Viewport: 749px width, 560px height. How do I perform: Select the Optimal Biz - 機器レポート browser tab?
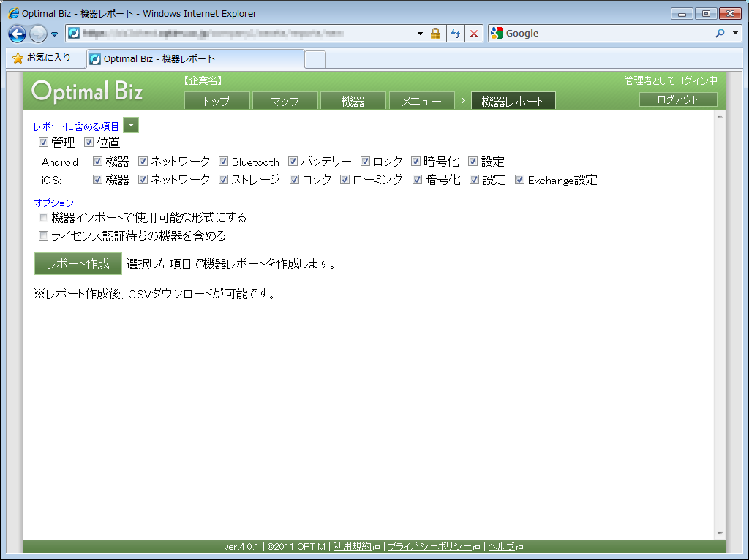195,58
